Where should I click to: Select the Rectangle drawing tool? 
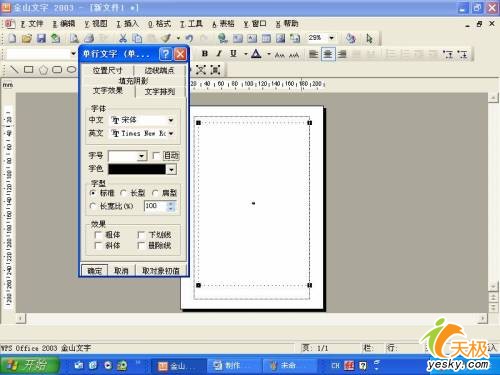click(x=29, y=70)
